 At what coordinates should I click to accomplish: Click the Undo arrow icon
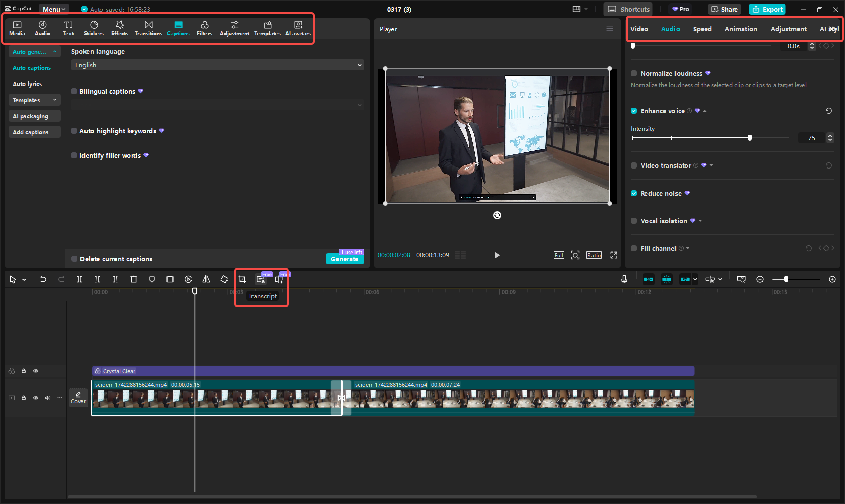pyautogui.click(x=43, y=279)
